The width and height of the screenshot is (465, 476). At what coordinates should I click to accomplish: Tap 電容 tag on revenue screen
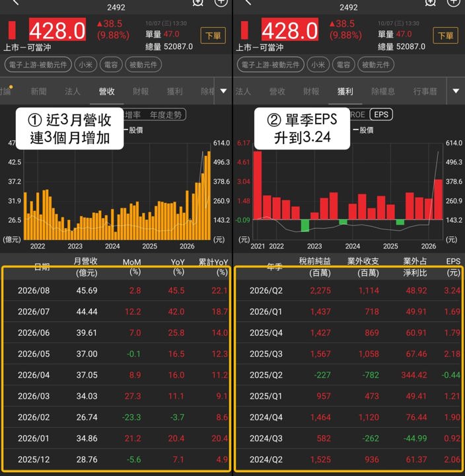pos(111,65)
